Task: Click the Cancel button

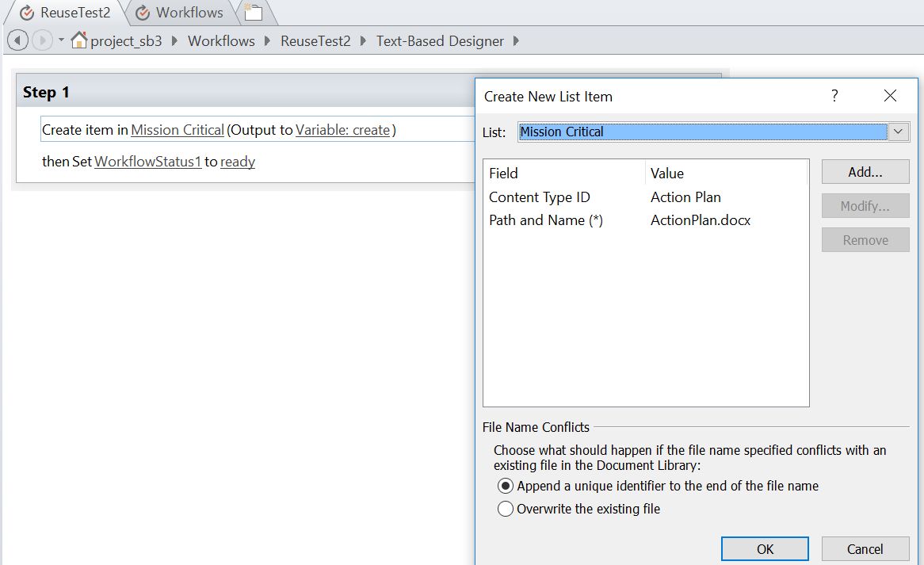Action: point(865,549)
